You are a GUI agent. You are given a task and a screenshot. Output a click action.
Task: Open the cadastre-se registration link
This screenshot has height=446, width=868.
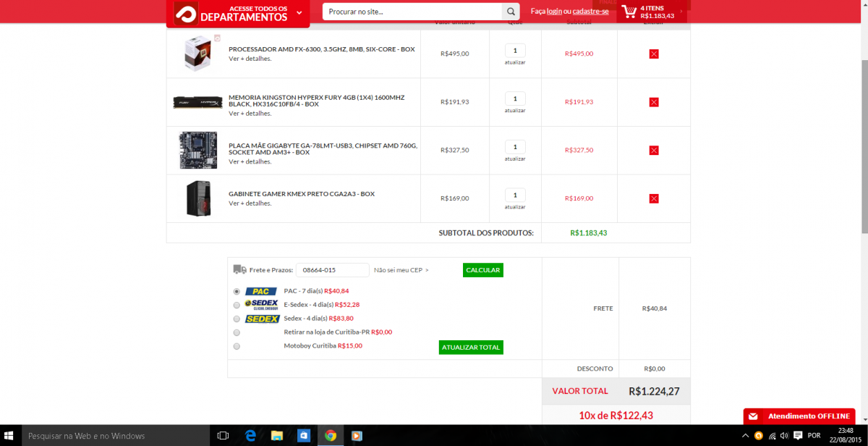[590, 12]
